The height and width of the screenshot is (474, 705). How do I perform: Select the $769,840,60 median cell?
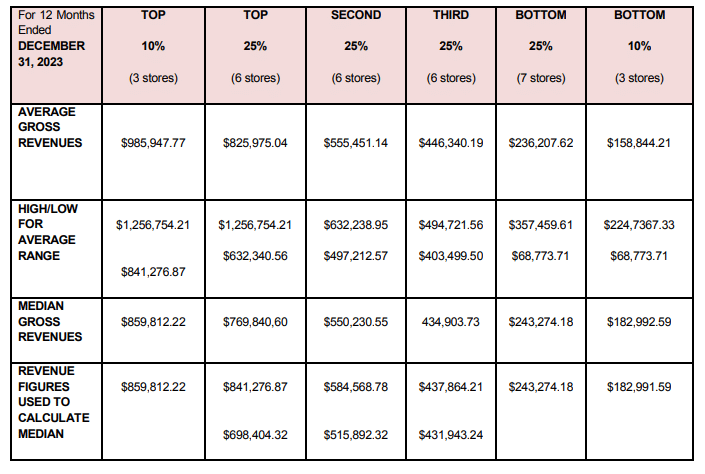pos(255,322)
